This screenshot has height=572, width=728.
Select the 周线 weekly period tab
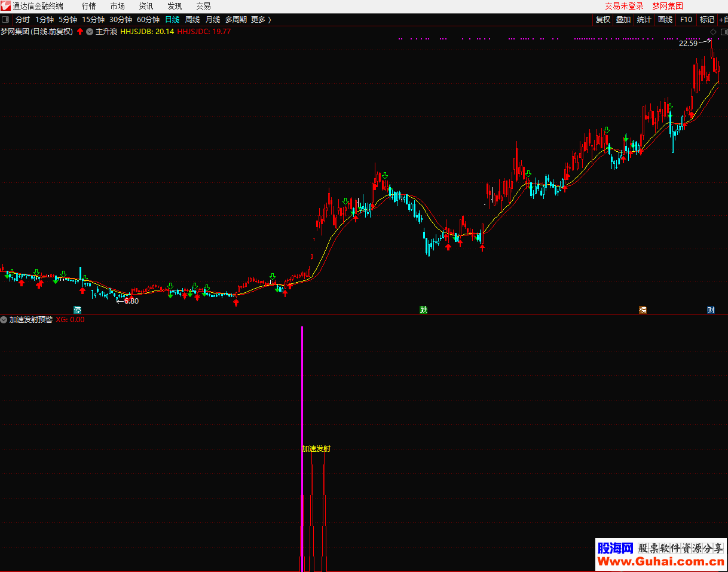(x=192, y=20)
